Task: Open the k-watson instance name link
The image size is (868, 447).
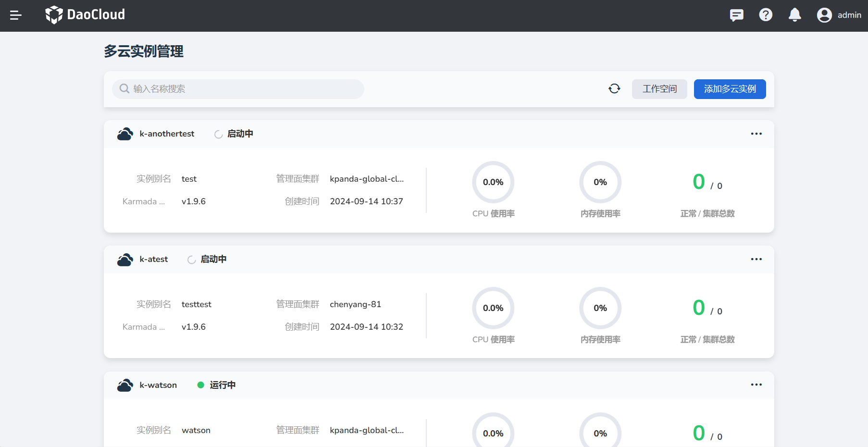Action: (158, 385)
